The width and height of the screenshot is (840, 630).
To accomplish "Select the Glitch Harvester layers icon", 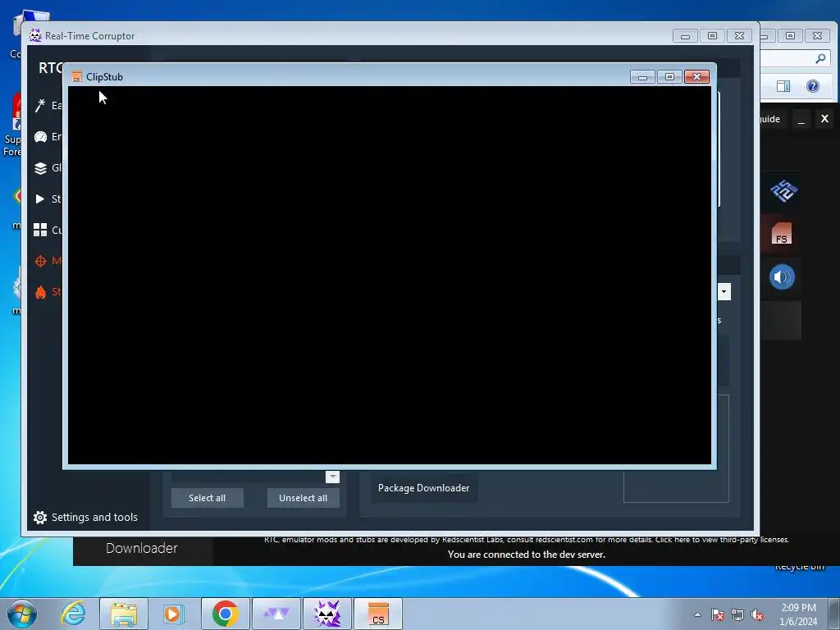I will tap(40, 168).
